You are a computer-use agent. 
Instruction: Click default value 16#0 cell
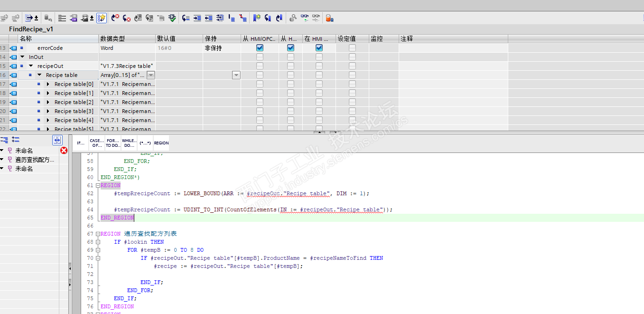point(179,48)
